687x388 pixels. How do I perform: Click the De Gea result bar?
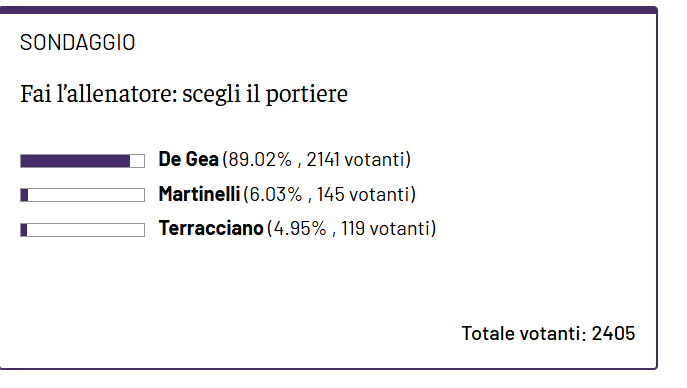coord(82,161)
